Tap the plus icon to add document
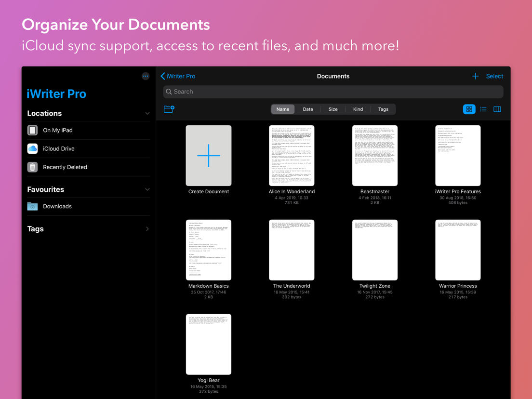Screen dimensions: 532x399 (x=475, y=76)
